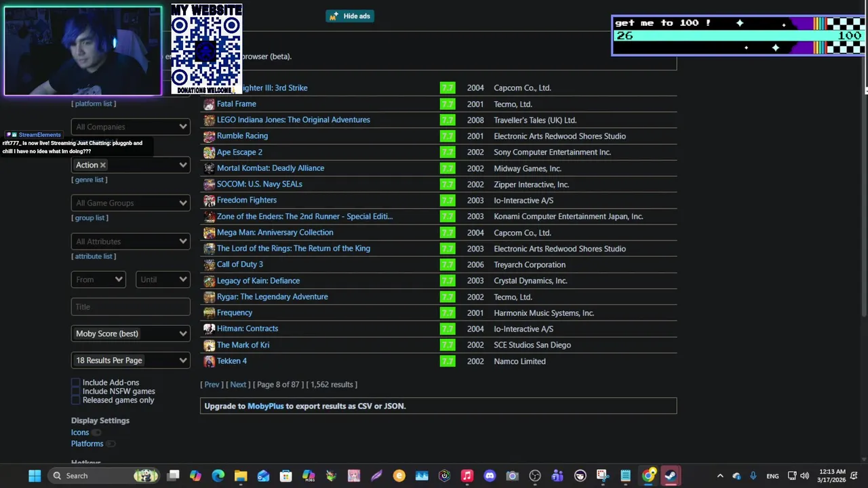Click the ENG language indicator
This screenshot has height=488, width=868.
pos(772,476)
